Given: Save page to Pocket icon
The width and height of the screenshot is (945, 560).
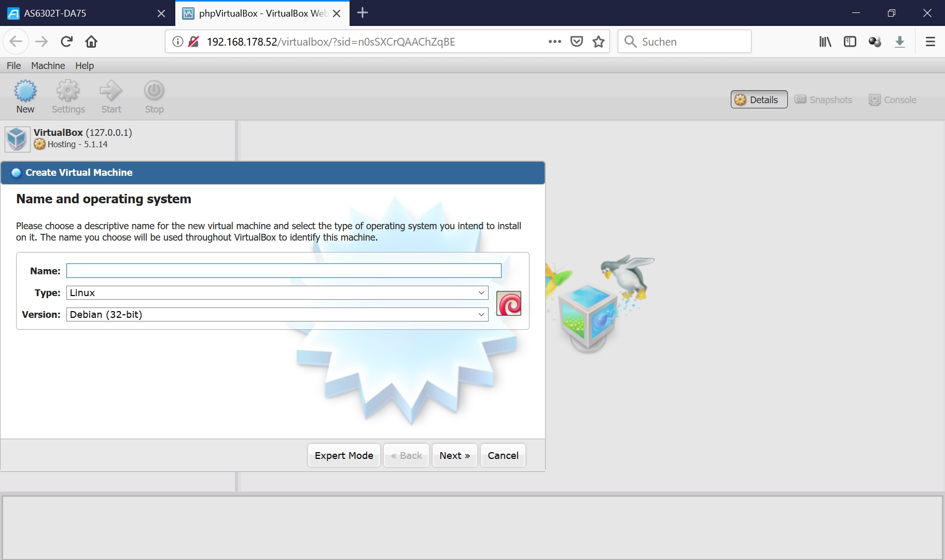Looking at the screenshot, I should (x=577, y=41).
